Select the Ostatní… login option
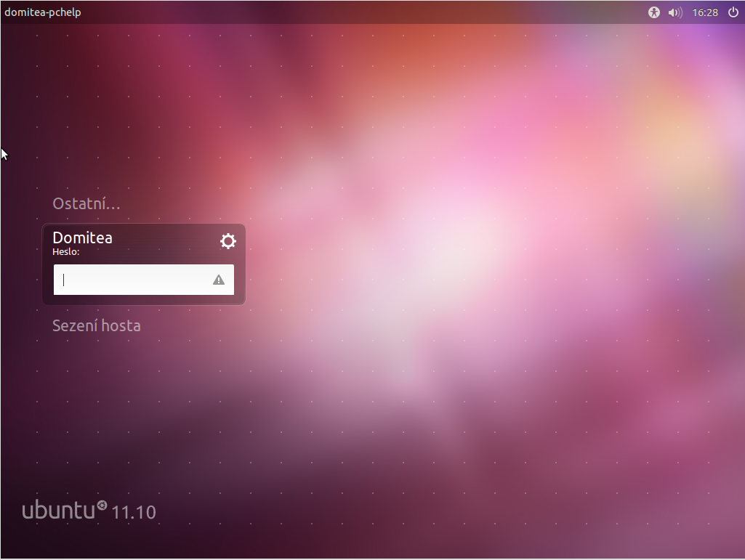The height and width of the screenshot is (560, 745). tap(86, 203)
